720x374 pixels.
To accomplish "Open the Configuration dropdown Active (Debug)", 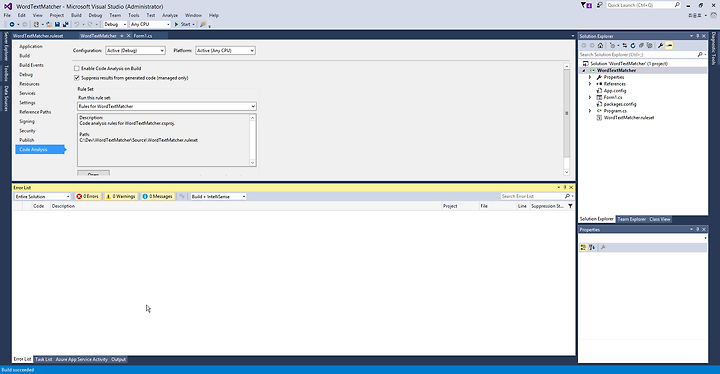I will point(135,51).
